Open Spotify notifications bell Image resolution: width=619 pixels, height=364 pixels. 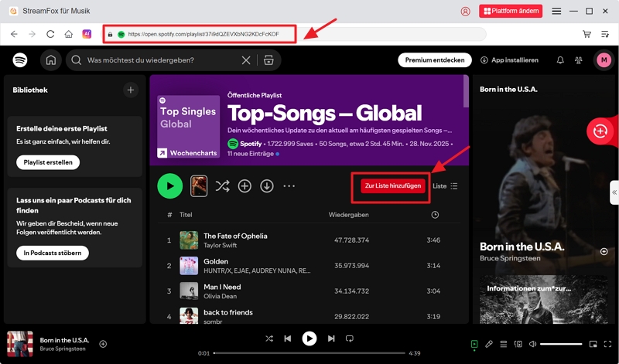pos(560,60)
